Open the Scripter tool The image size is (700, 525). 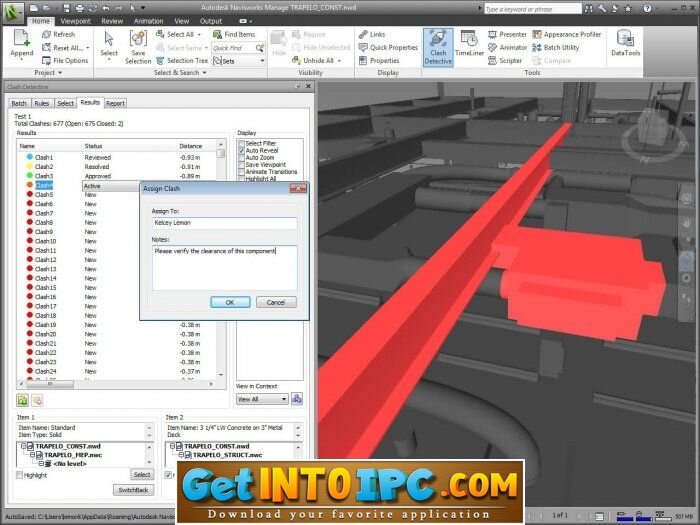(505, 61)
